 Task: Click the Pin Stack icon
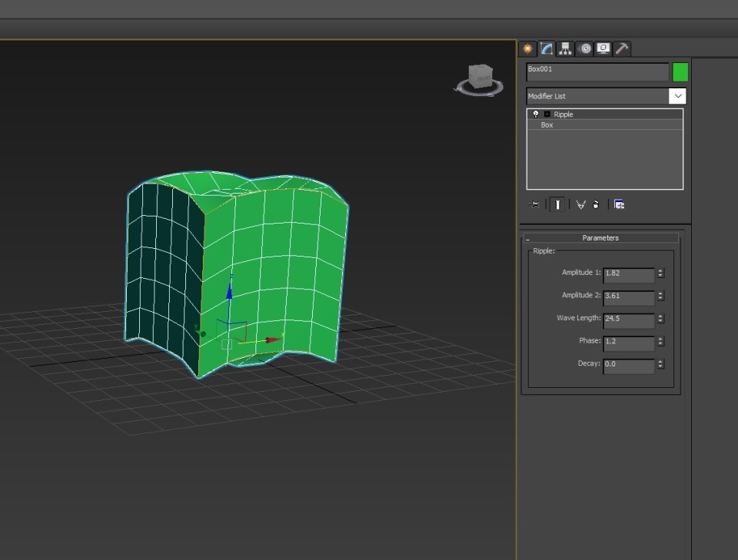[535, 204]
